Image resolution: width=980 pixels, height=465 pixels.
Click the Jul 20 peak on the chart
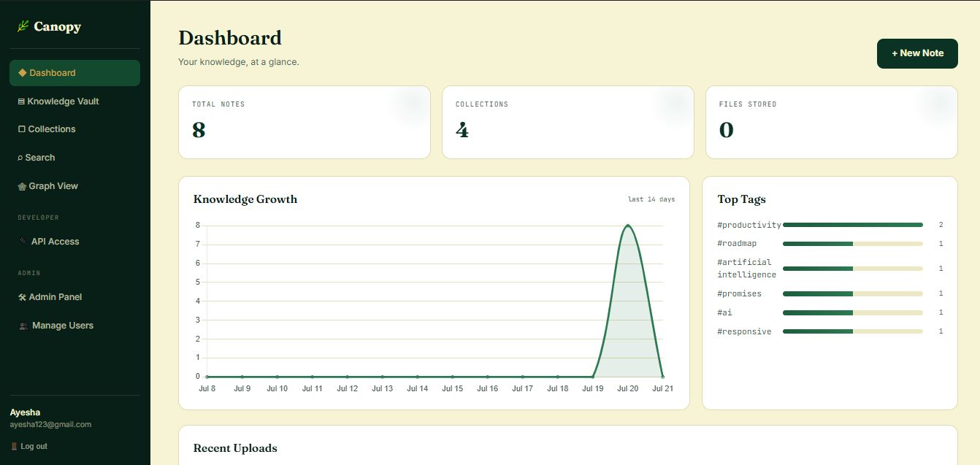coord(627,226)
